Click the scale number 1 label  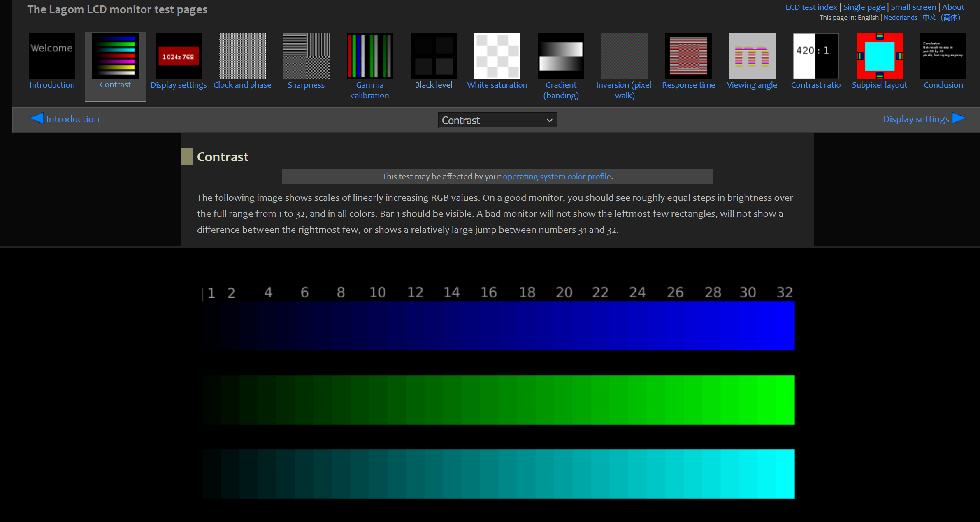(x=211, y=293)
